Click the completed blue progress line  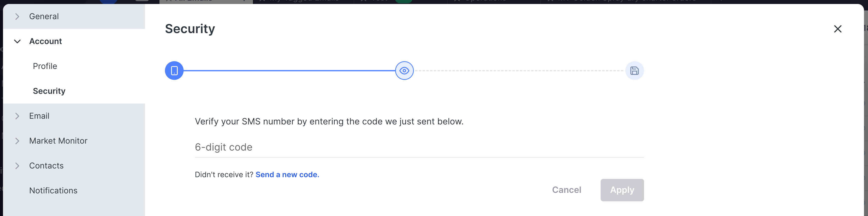pos(289,71)
